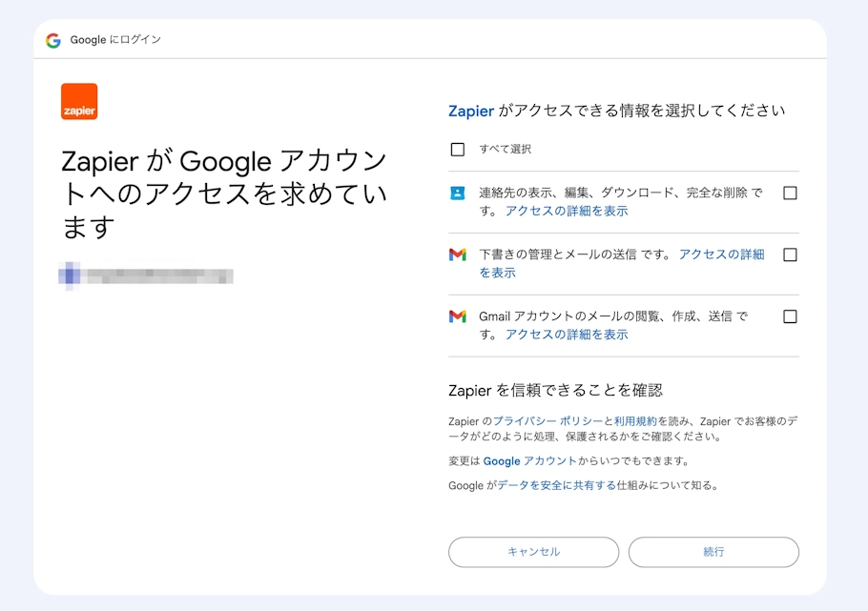This screenshot has width=868, height=611.
Task: Click the すべて選択 label text
Action: (505, 149)
